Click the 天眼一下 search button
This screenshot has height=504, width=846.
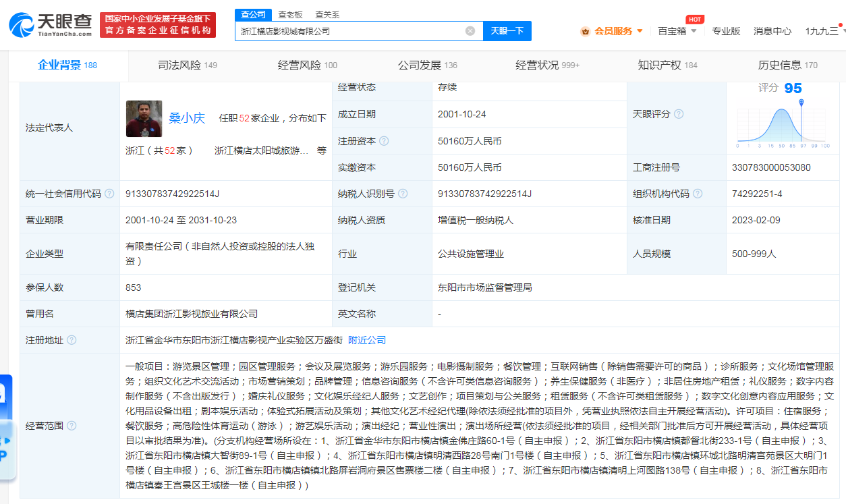507,31
